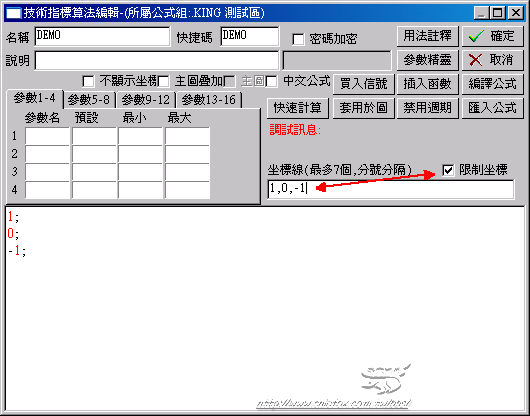The height and width of the screenshot is (416, 530).
Task: Open the 參數精靈 parameter wizard
Action: pos(427,60)
